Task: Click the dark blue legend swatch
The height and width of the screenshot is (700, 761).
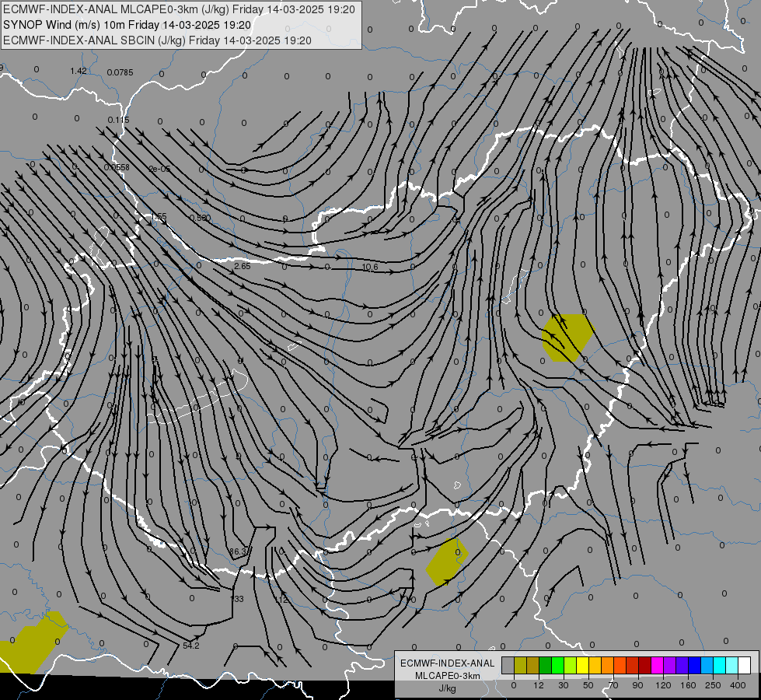Action: [694, 665]
